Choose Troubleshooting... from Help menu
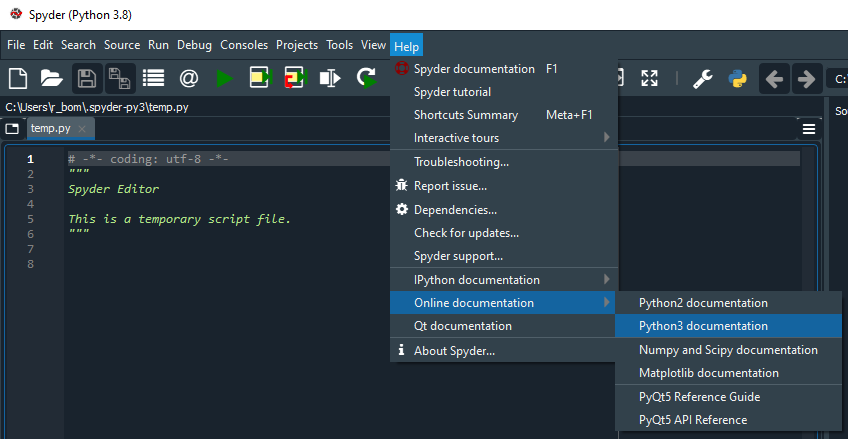This screenshot has height=439, width=848. point(504,162)
